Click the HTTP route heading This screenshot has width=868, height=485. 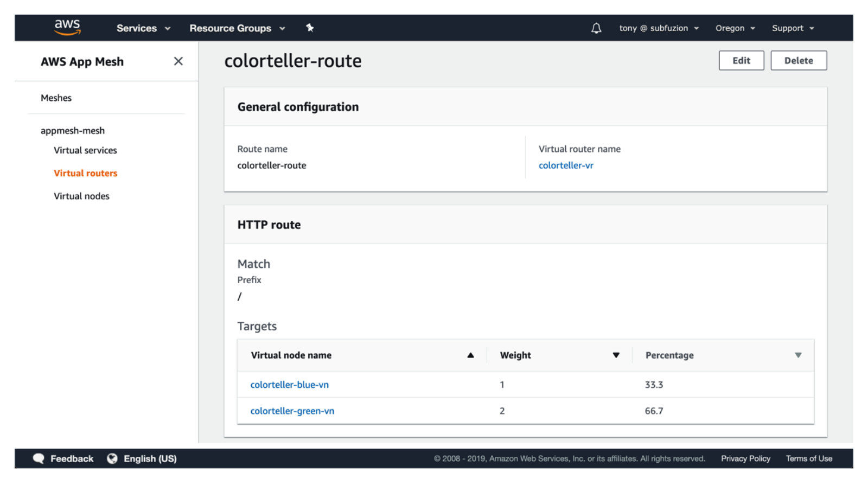(x=269, y=225)
